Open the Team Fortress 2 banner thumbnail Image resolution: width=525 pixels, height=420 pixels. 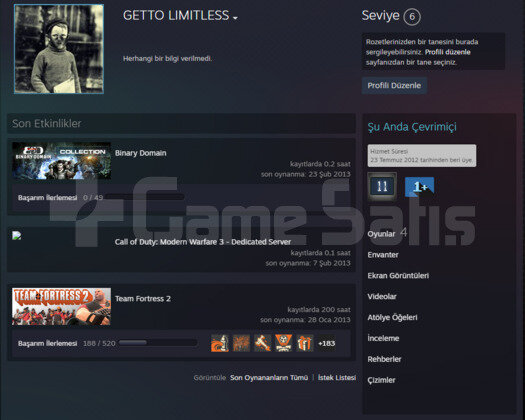coord(62,306)
